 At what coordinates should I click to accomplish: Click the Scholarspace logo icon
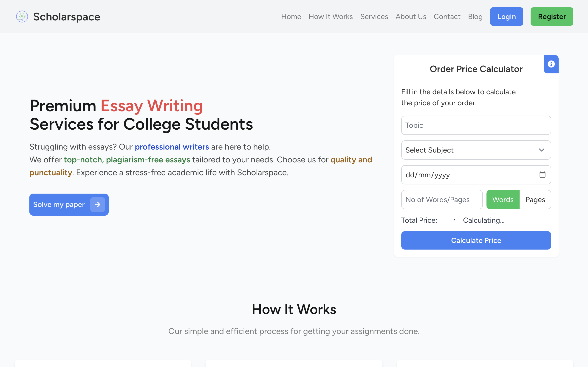(22, 17)
